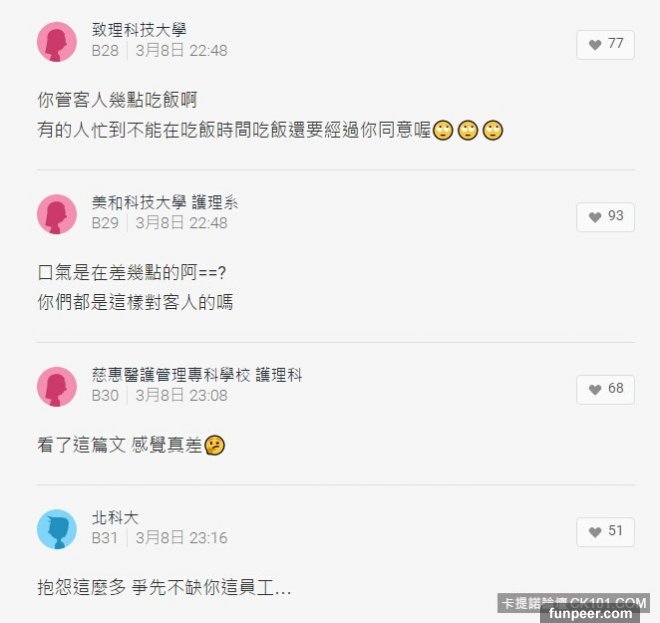Click the 北科大 username
This screenshot has width=660, height=623.
click(115, 517)
